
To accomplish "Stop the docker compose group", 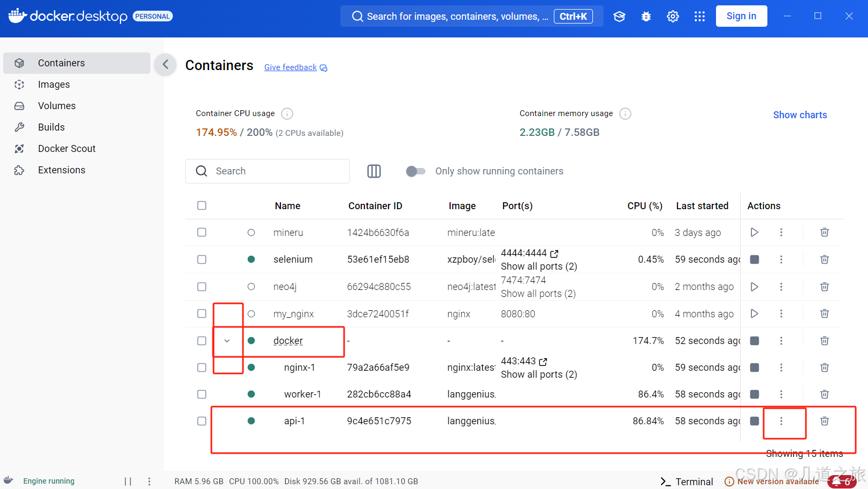I will click(x=754, y=341).
